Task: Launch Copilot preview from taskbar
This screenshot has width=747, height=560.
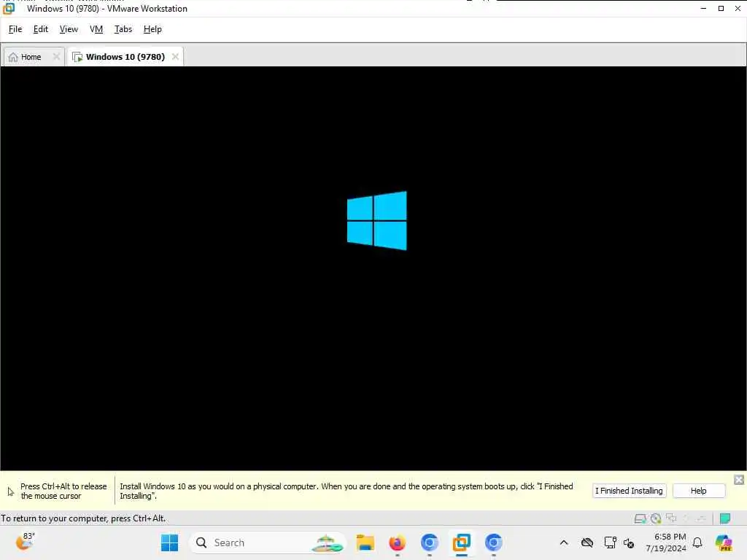Action: click(724, 542)
